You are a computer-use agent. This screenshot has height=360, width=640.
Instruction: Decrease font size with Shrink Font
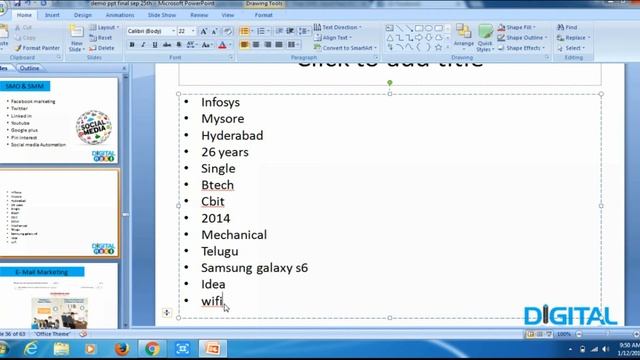point(215,31)
